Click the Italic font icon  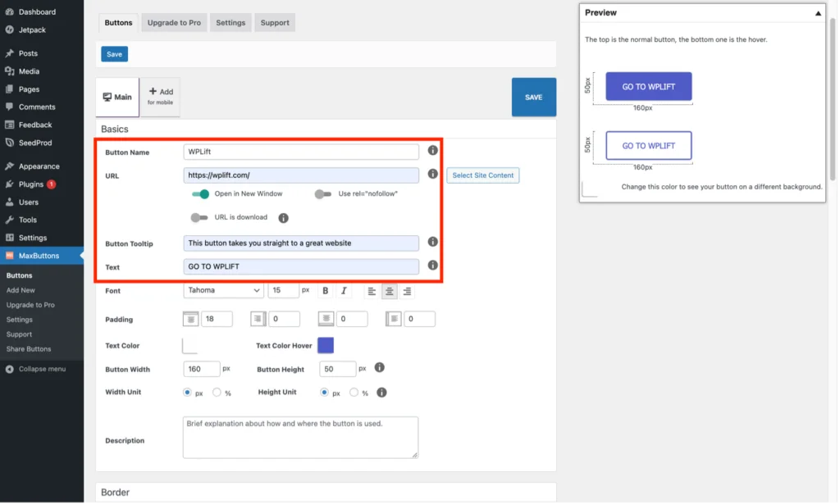[344, 291]
